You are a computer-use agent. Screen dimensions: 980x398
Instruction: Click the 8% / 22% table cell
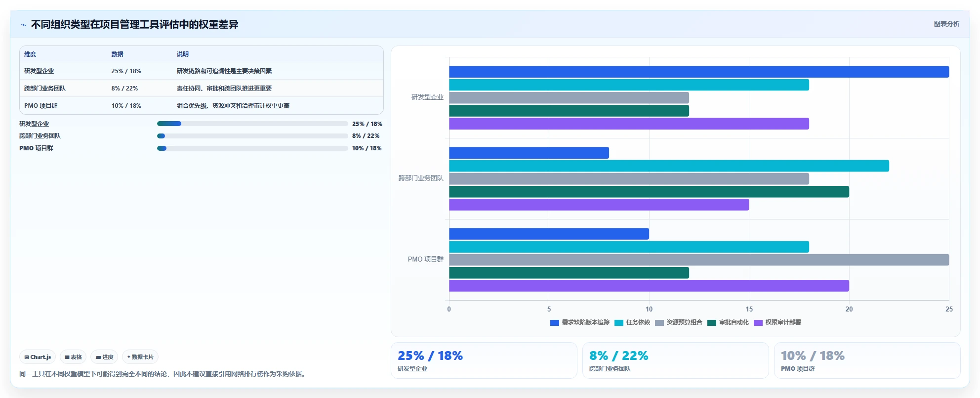(x=124, y=88)
